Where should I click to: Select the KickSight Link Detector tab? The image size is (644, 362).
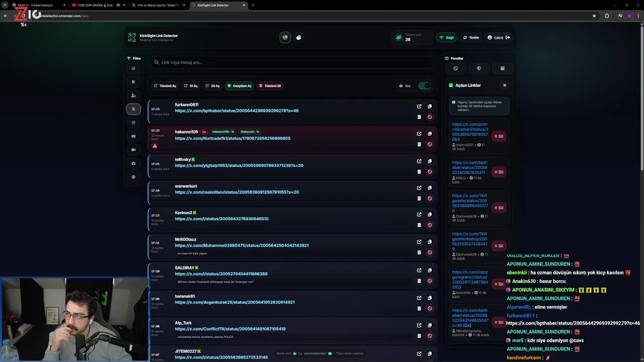pyautogui.click(x=218, y=5)
